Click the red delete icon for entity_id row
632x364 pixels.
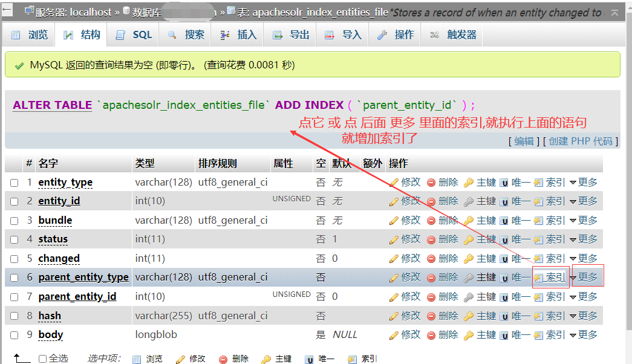431,201
